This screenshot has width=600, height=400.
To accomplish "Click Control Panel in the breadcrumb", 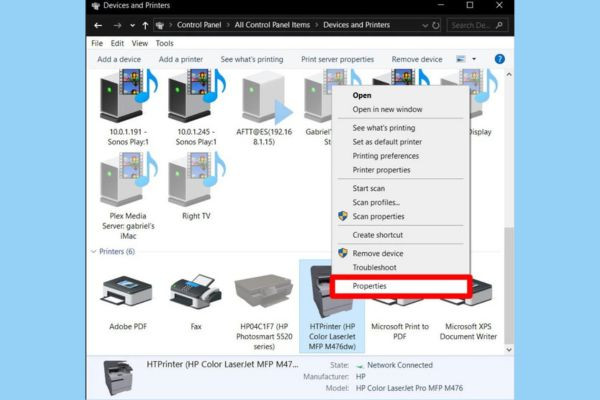I will pos(199,25).
